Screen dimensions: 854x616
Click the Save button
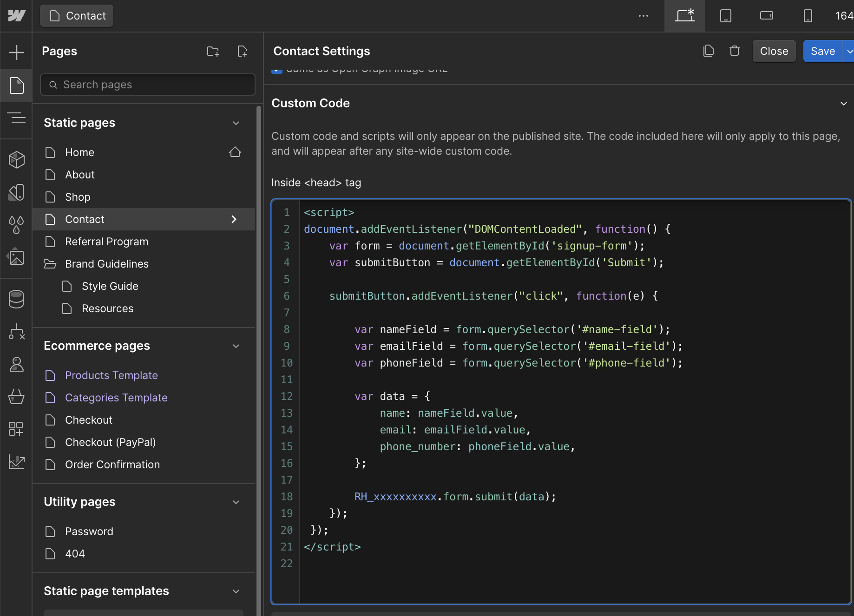pos(822,51)
